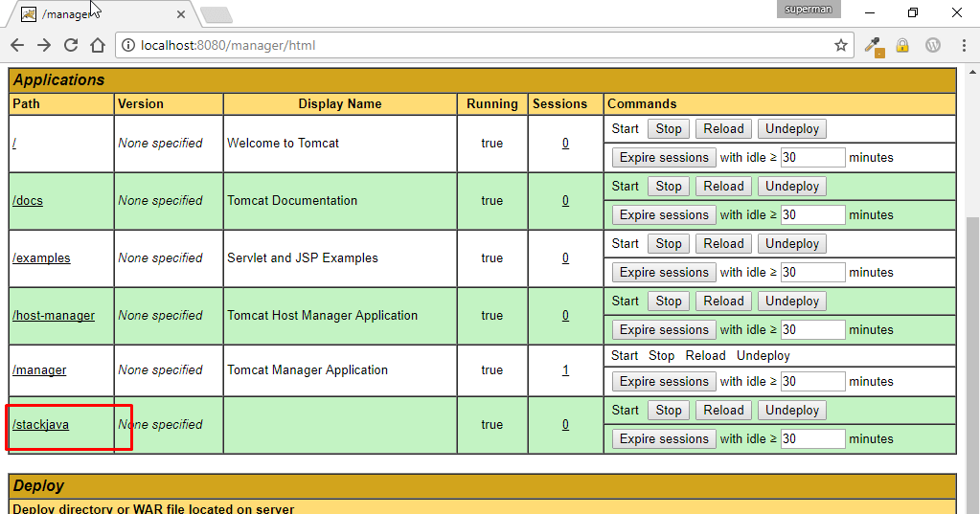Edit idle minutes field for /stackjava

click(x=813, y=439)
